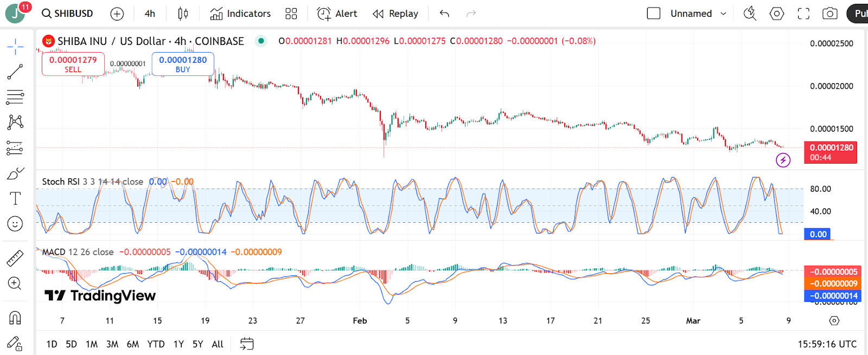Image resolution: width=868 pixels, height=355 pixels.
Task: Open timezone menu showing 15:59:16 UTC
Action: coord(827,344)
